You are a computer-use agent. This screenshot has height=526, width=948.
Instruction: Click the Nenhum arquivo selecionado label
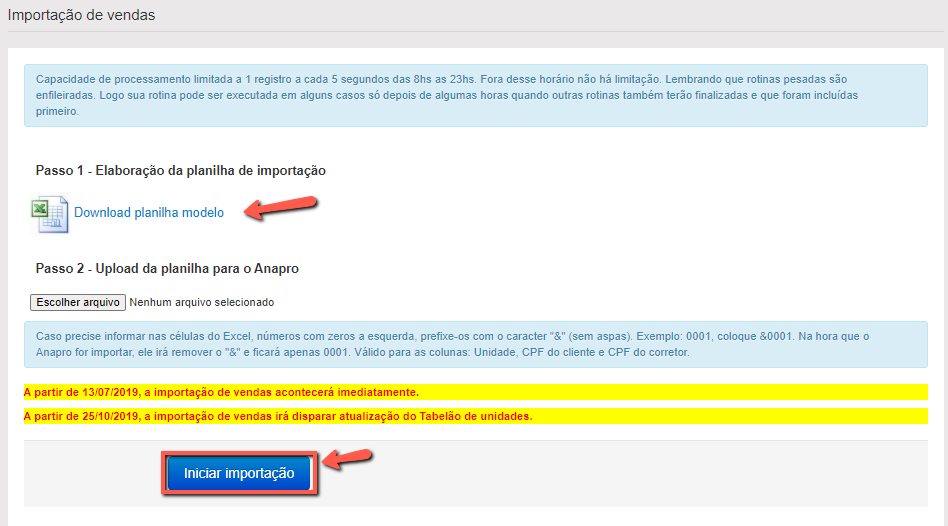201,302
